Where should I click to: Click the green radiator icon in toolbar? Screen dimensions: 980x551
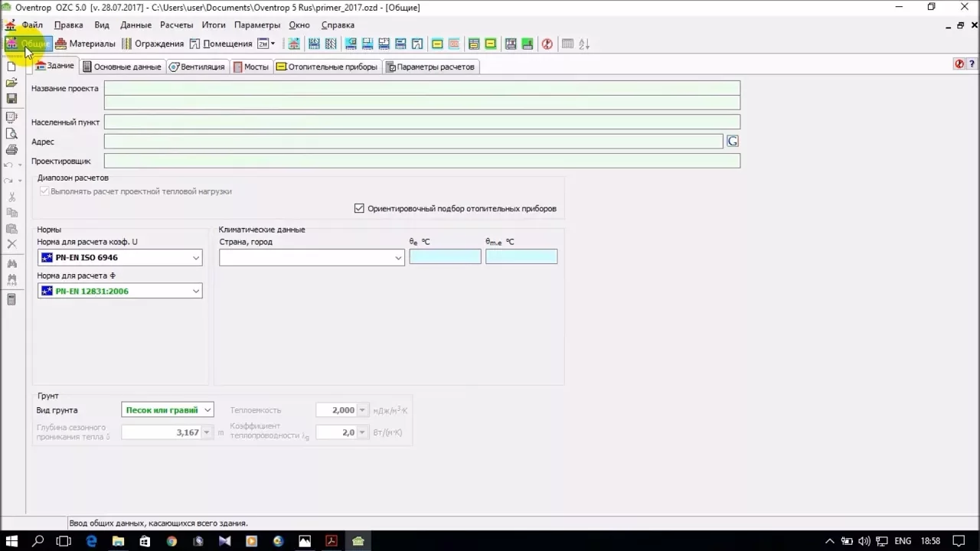point(528,44)
